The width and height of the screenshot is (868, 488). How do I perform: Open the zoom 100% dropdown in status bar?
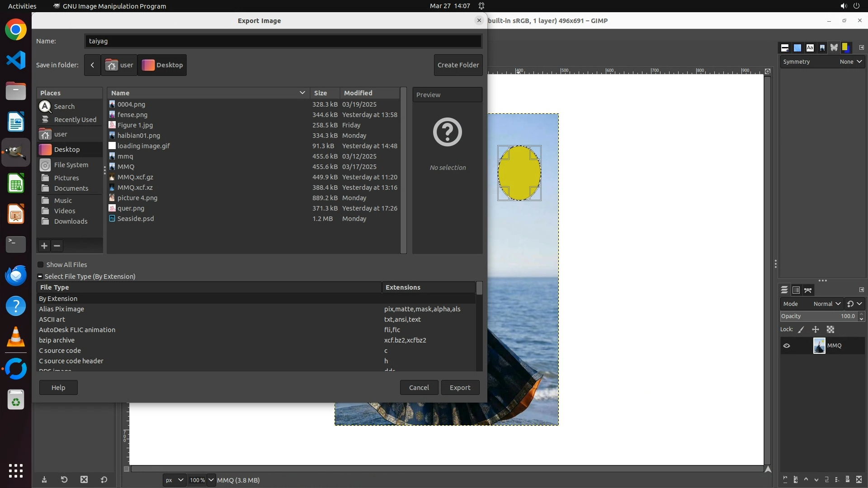[211, 480]
